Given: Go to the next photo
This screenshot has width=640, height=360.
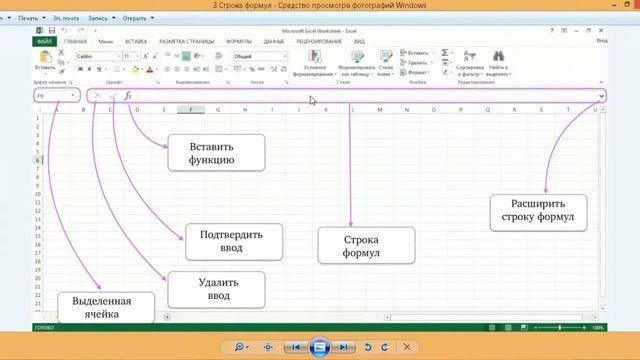Looking at the screenshot, I should click(343, 347).
